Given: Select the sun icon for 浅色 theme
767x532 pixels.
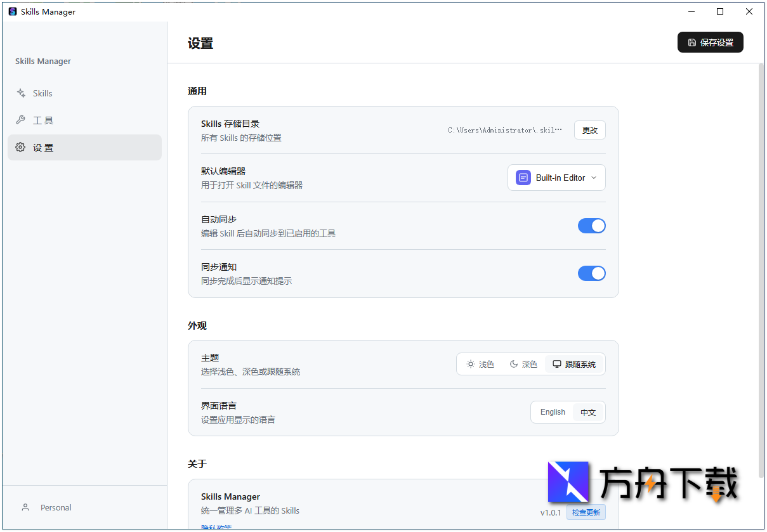Looking at the screenshot, I should coord(470,363).
